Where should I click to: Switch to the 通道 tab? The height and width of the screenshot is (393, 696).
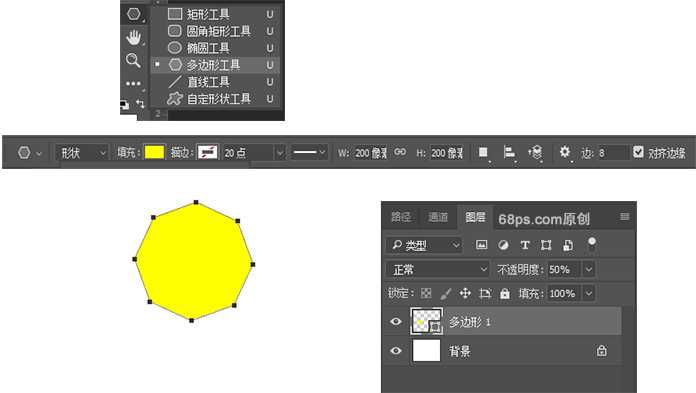pyautogui.click(x=438, y=217)
